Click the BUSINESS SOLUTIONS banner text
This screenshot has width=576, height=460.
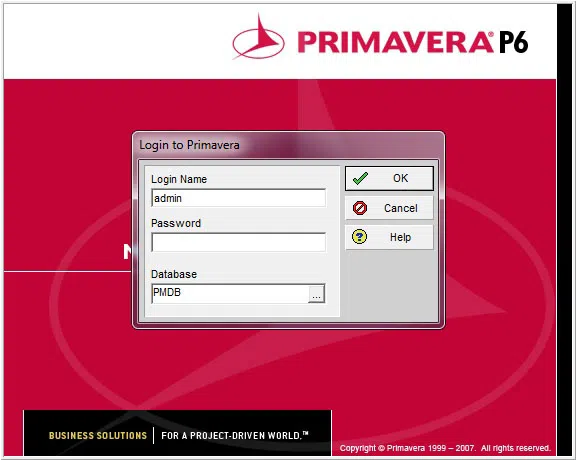[x=98, y=435]
